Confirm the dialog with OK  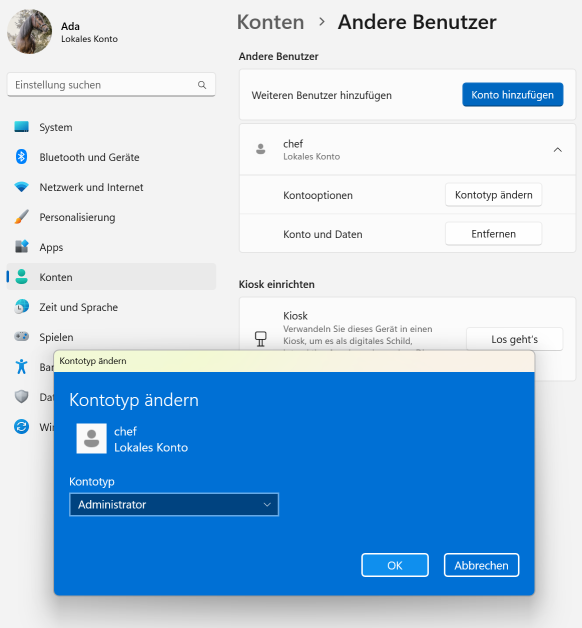pyautogui.click(x=395, y=565)
